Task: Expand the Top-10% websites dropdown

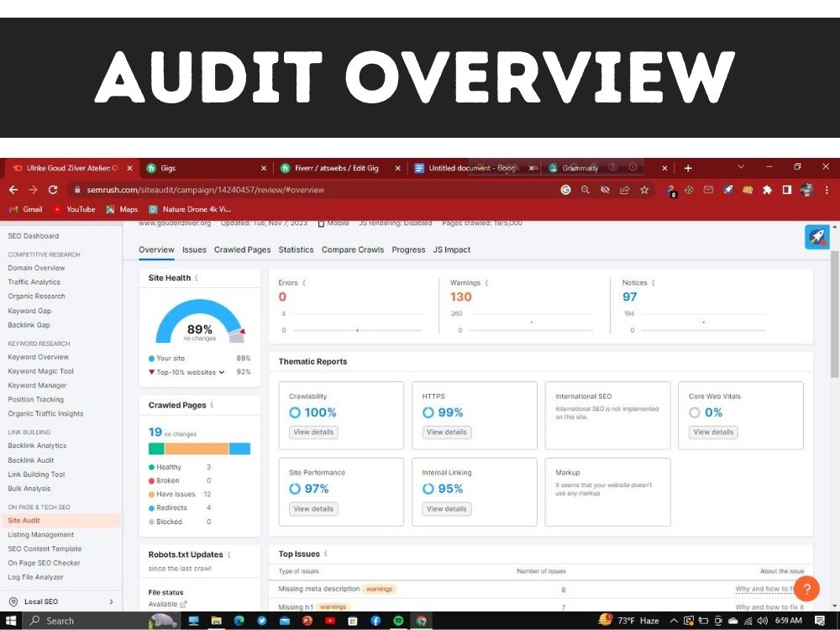Action: (x=222, y=372)
